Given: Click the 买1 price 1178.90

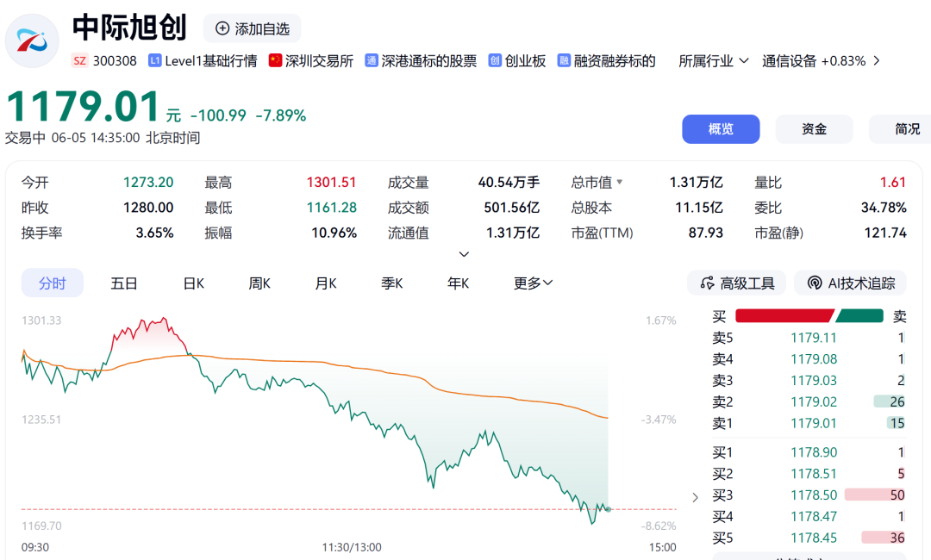Looking at the screenshot, I should click(814, 452).
